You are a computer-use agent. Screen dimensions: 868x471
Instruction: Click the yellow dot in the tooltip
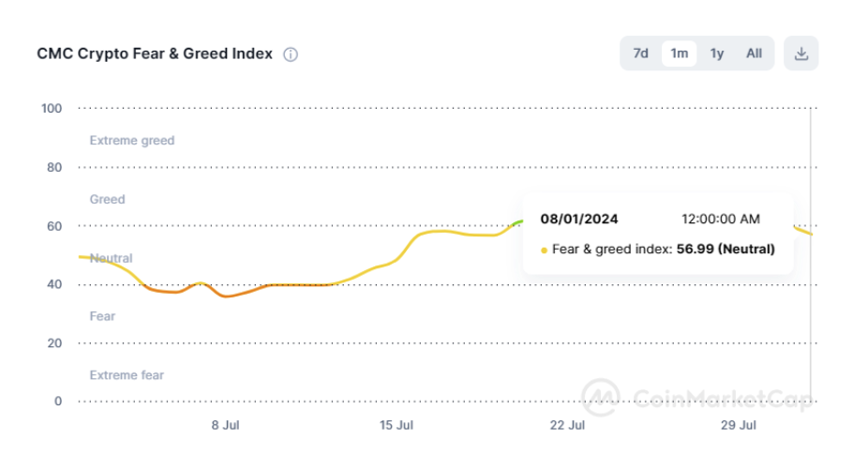click(x=545, y=251)
